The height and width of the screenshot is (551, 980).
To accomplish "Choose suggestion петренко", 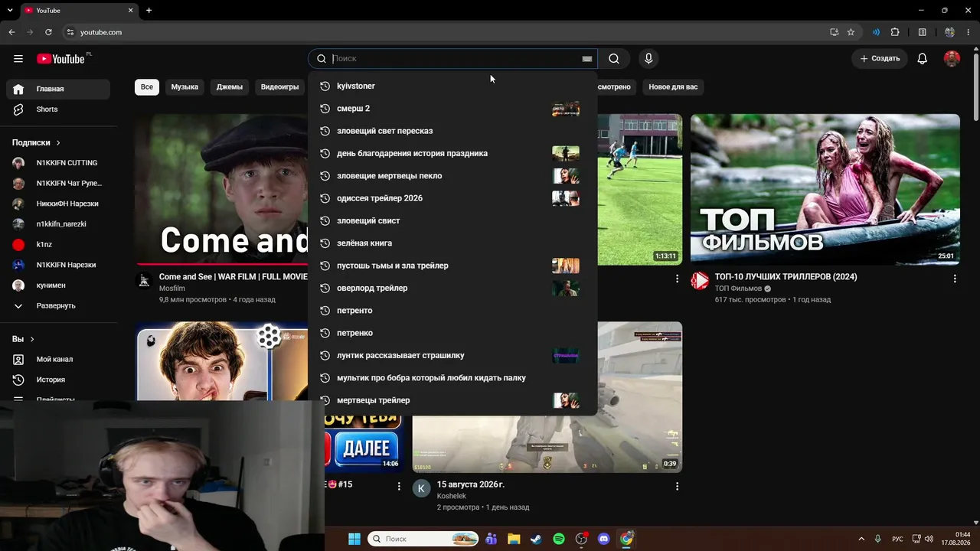I will [452, 333].
